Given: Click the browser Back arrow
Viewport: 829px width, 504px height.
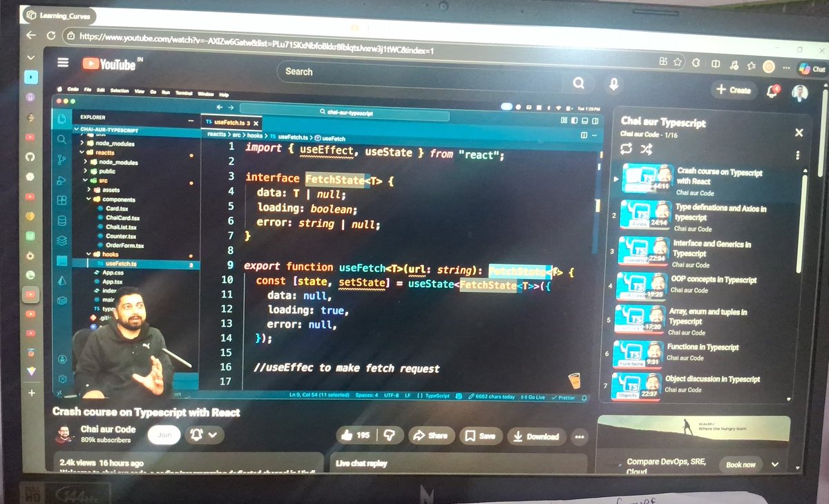Looking at the screenshot, I should point(30,35).
